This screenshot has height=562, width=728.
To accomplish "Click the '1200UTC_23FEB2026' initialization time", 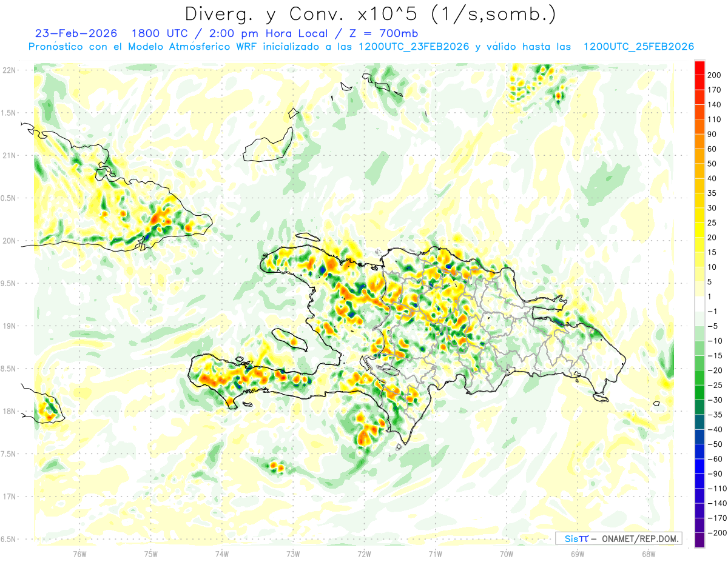I will pos(414,47).
